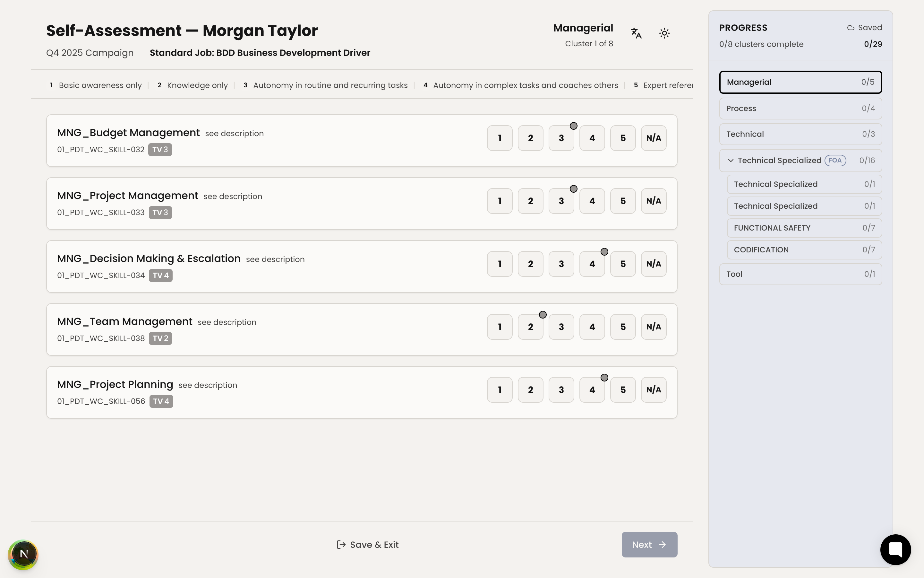Rate Budget Management as 1

pyautogui.click(x=500, y=138)
